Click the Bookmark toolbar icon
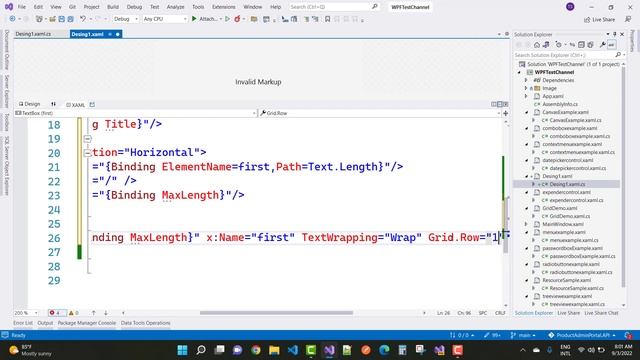Viewport: 640px width, 360px height. pyautogui.click(x=327, y=19)
